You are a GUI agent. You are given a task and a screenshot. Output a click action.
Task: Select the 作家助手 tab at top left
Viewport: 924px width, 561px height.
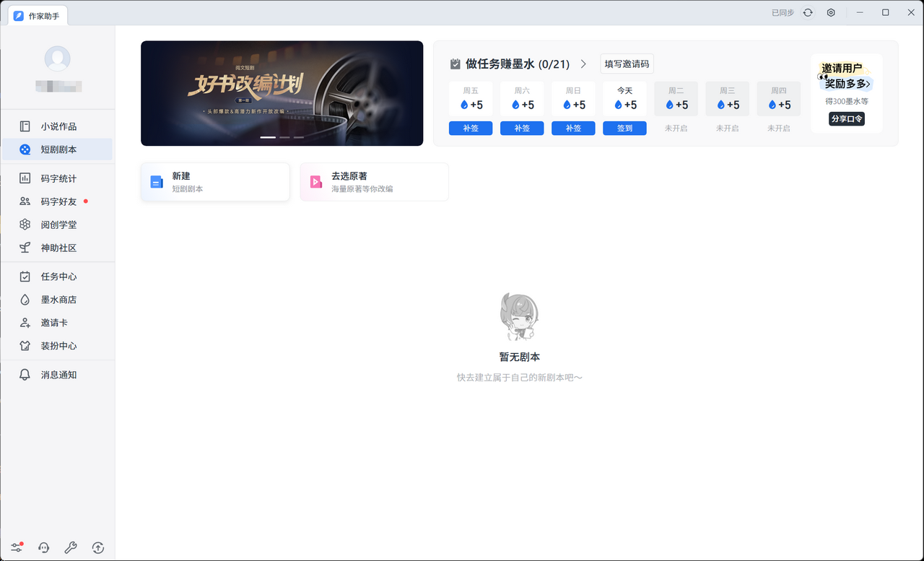[x=37, y=14]
